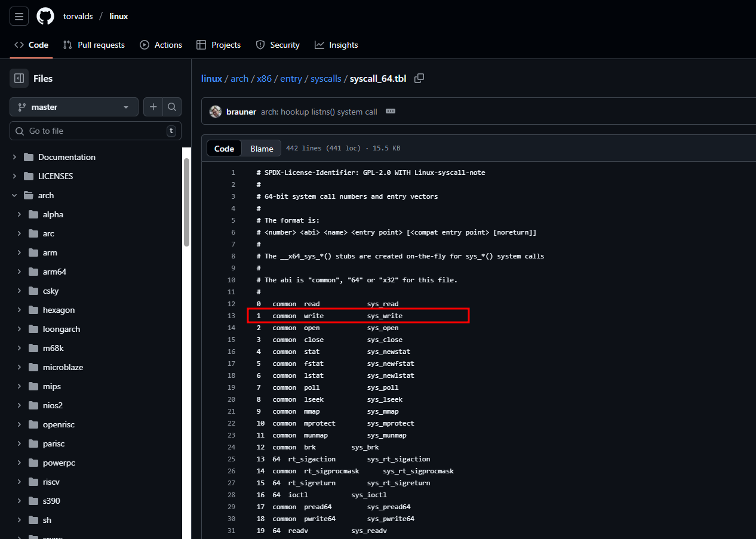Select nios2 folder in tree

tap(53, 405)
